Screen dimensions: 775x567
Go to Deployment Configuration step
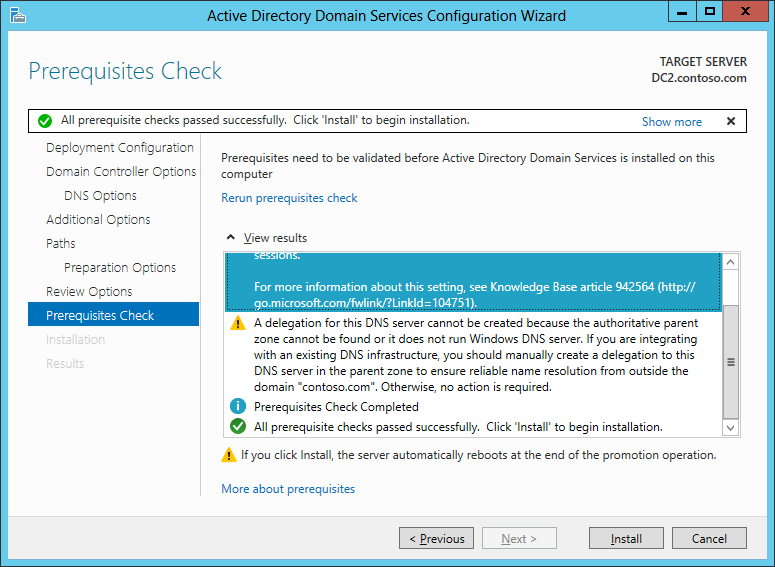(120, 147)
